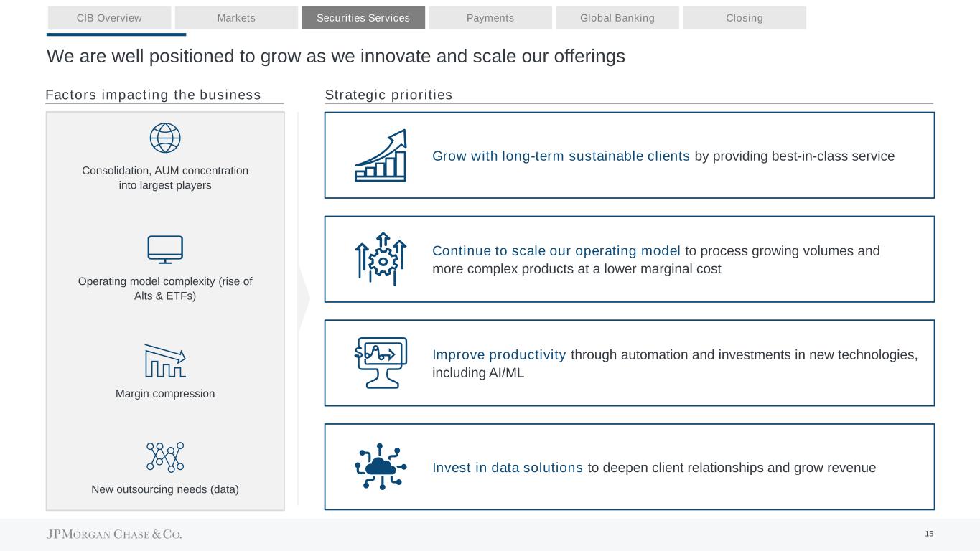Screen dimensions: 980x551
Task: Click the automation monitor icon beside Improve productivity
Action: coord(381,363)
